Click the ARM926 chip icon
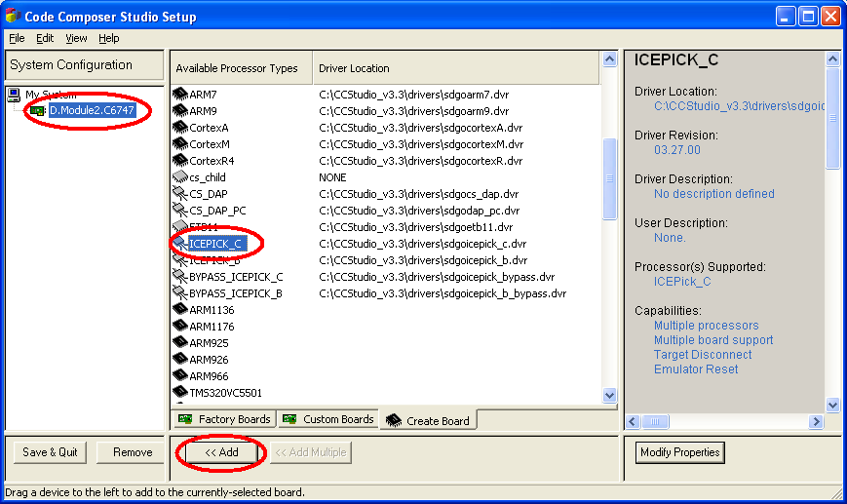 (x=180, y=359)
